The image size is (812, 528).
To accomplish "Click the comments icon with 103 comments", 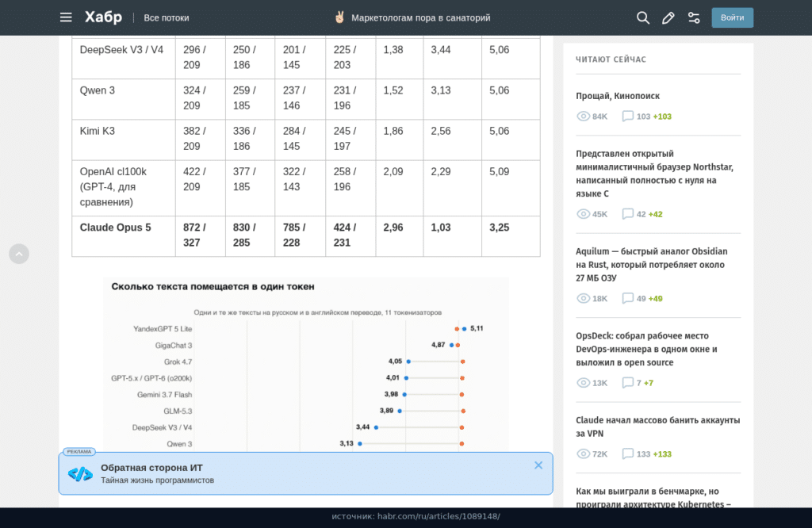I will point(628,116).
